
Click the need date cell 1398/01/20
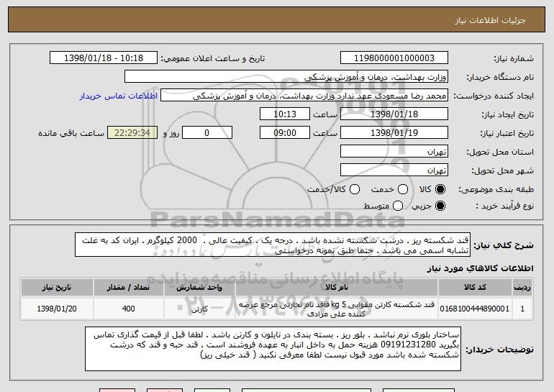pyautogui.click(x=57, y=309)
